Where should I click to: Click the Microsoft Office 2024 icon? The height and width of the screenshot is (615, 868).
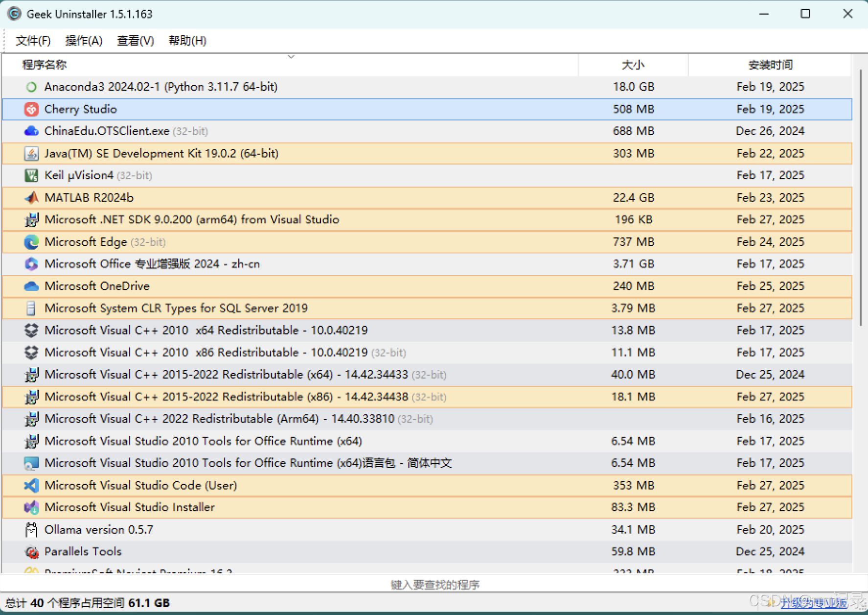click(31, 264)
